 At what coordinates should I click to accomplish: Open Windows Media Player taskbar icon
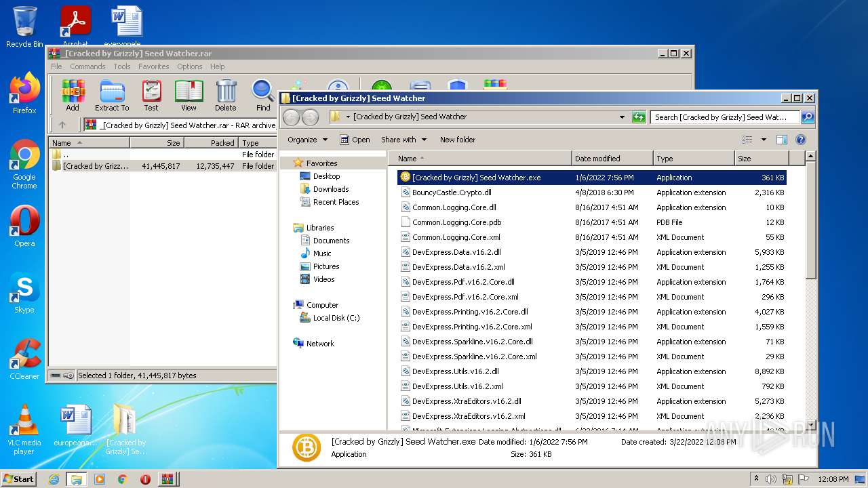click(100, 479)
